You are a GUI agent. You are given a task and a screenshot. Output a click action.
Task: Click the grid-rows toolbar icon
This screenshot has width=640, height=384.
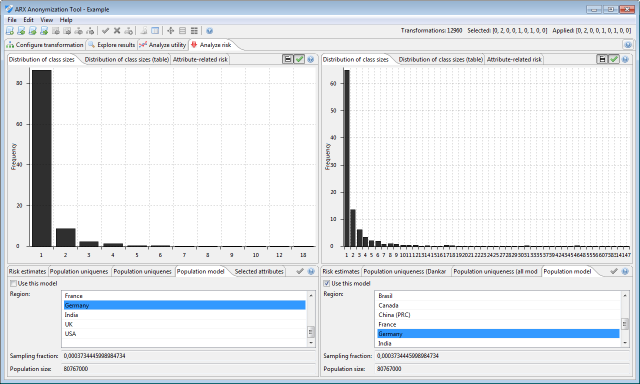[194, 31]
